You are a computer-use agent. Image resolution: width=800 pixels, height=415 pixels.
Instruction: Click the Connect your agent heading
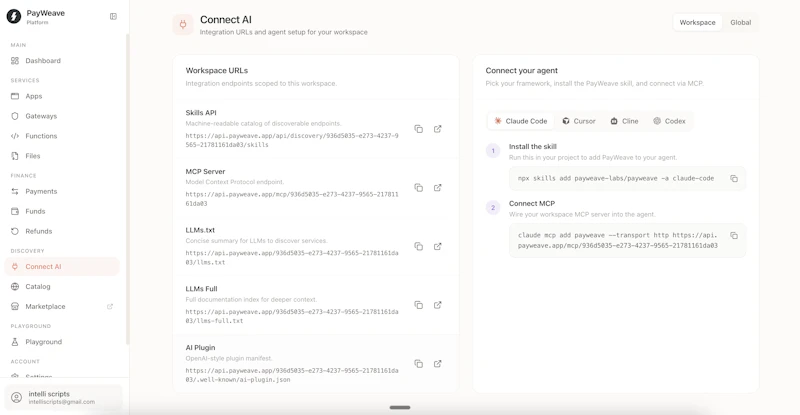tap(521, 70)
